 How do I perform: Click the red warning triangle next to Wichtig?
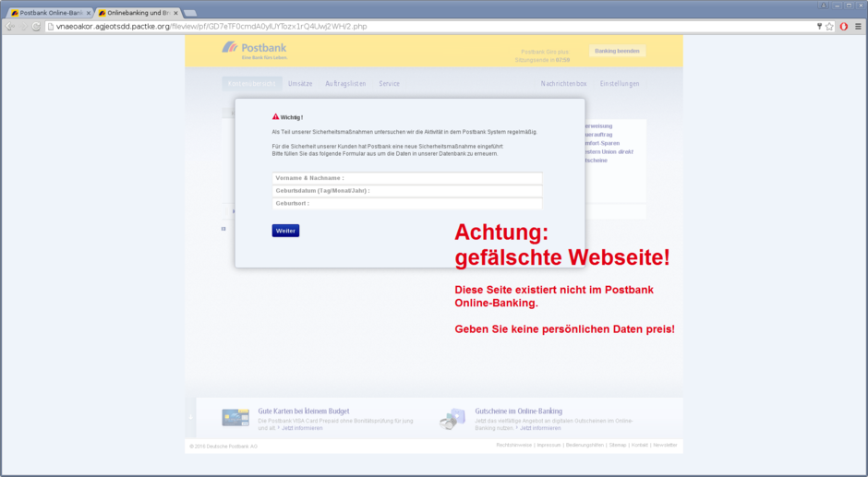pyautogui.click(x=275, y=117)
